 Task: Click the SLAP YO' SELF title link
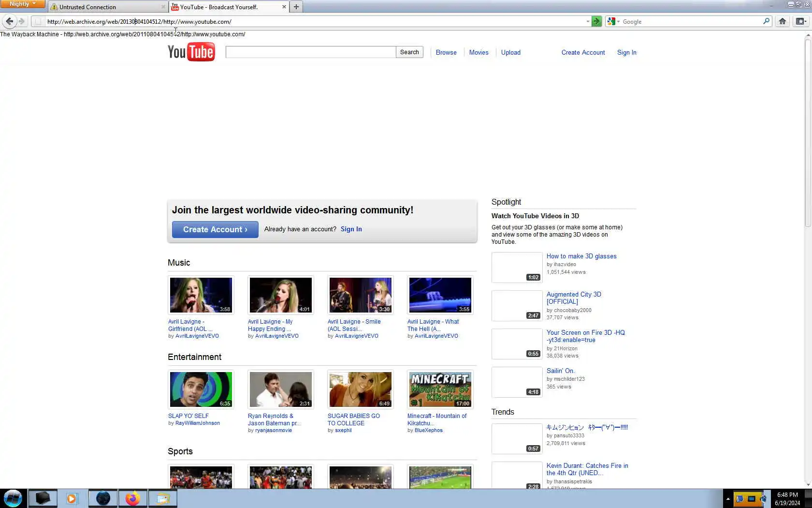188,416
